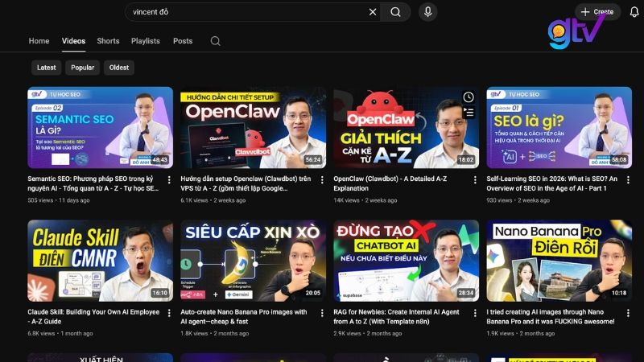Filter videos by Popular
This screenshot has height=362, width=644.
[x=83, y=68]
